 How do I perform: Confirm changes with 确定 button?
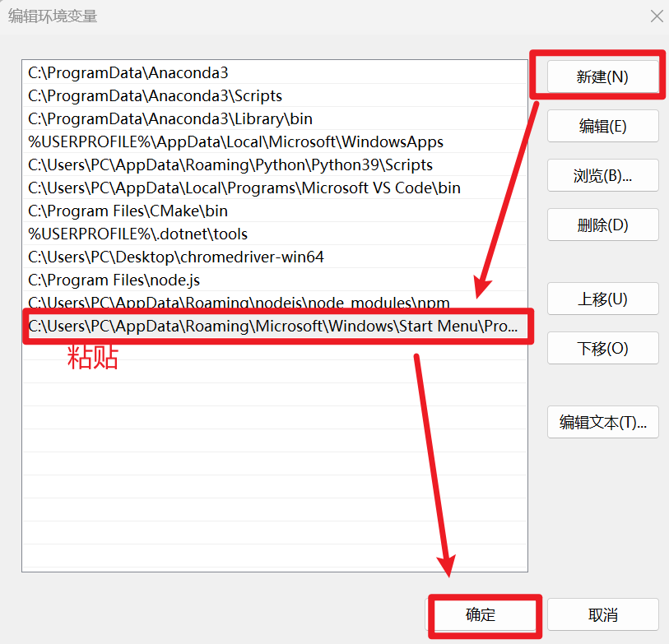coord(481,614)
